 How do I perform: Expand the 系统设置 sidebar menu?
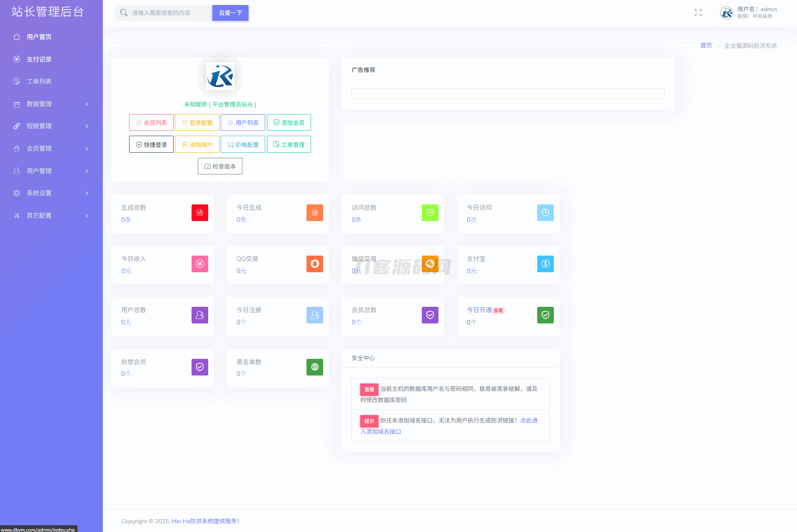tap(51, 193)
